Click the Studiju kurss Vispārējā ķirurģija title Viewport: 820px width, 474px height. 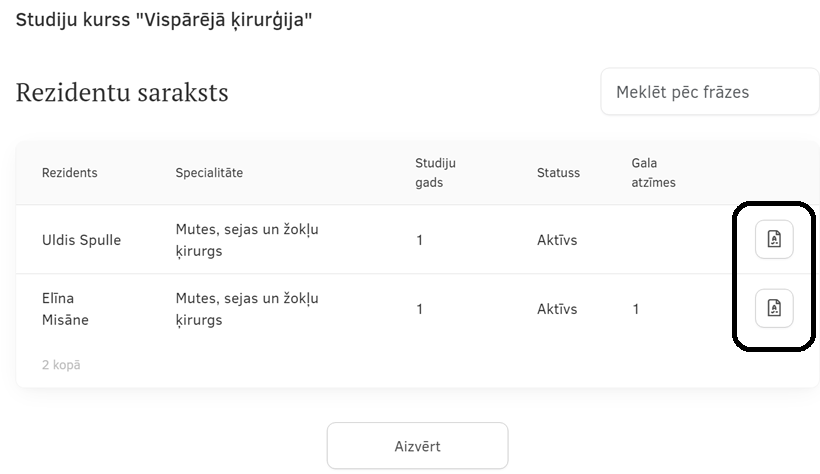pyautogui.click(x=164, y=20)
